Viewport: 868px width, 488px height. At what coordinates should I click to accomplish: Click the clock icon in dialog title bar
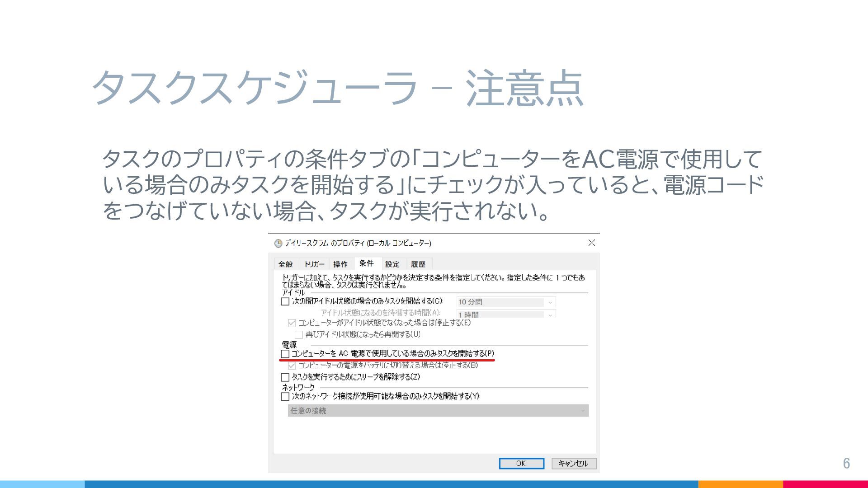click(278, 244)
